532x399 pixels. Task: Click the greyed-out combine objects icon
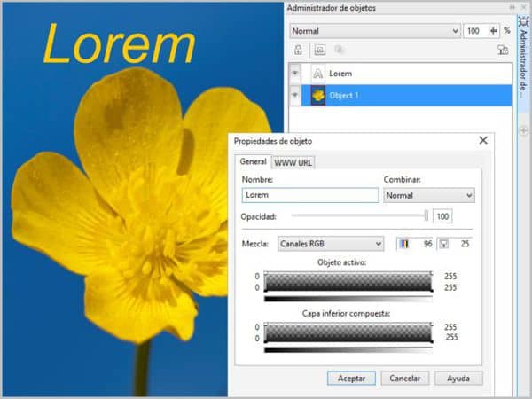coord(339,51)
